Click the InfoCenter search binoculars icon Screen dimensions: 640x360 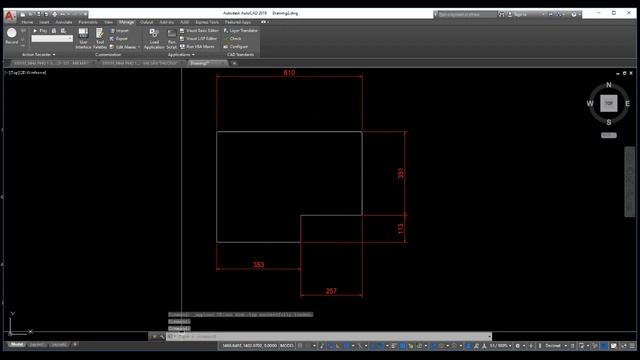[x=502, y=14]
